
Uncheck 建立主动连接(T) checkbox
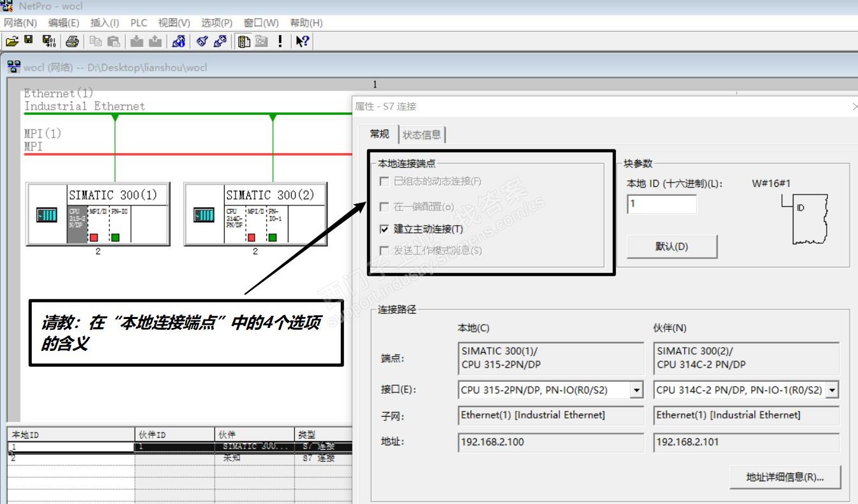point(384,229)
